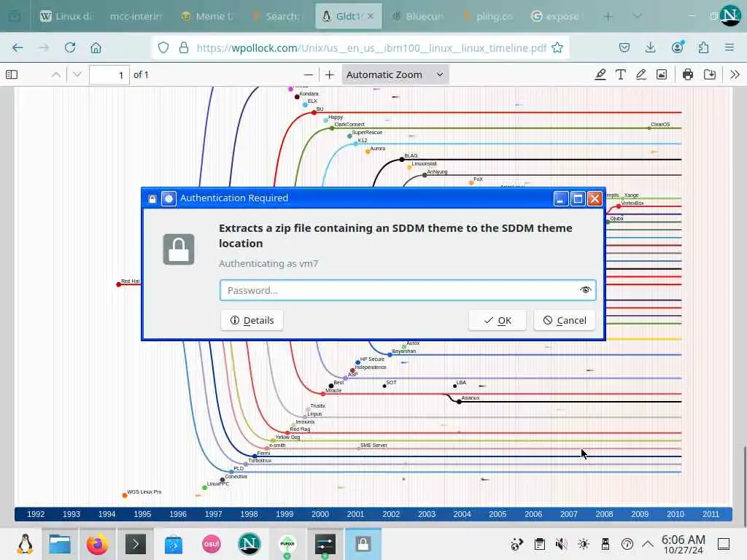Open system settings sliders in taskbar
Viewport: 747px width, 560px height.
(325, 544)
